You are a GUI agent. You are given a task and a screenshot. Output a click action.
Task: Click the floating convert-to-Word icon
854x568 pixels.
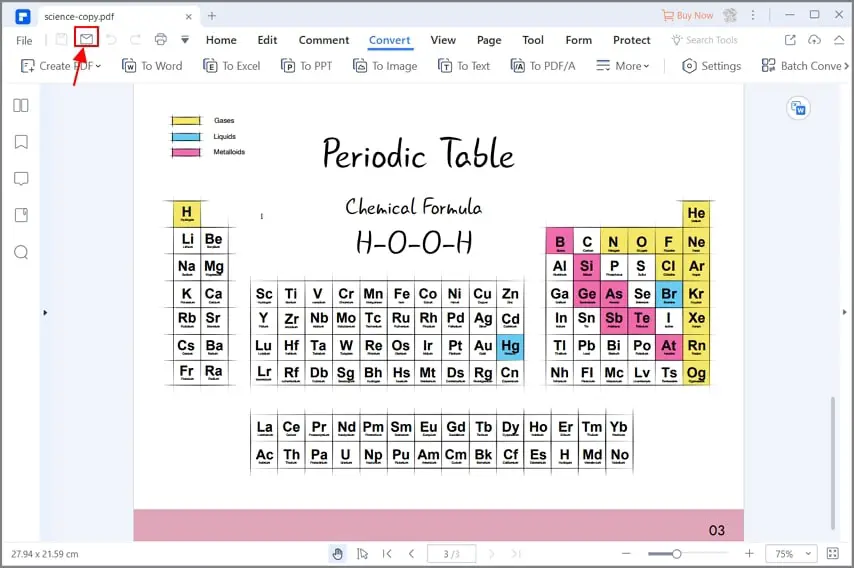coord(798,108)
